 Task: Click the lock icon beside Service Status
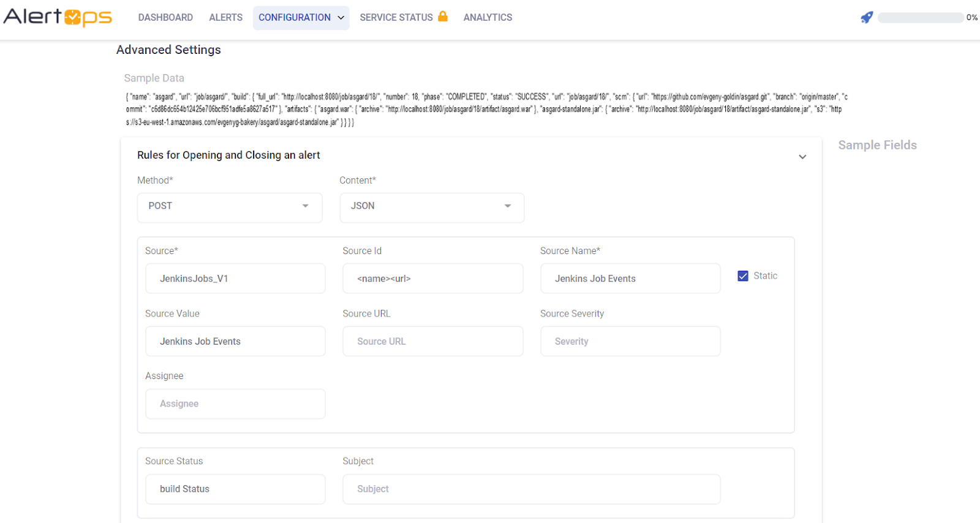pos(443,17)
